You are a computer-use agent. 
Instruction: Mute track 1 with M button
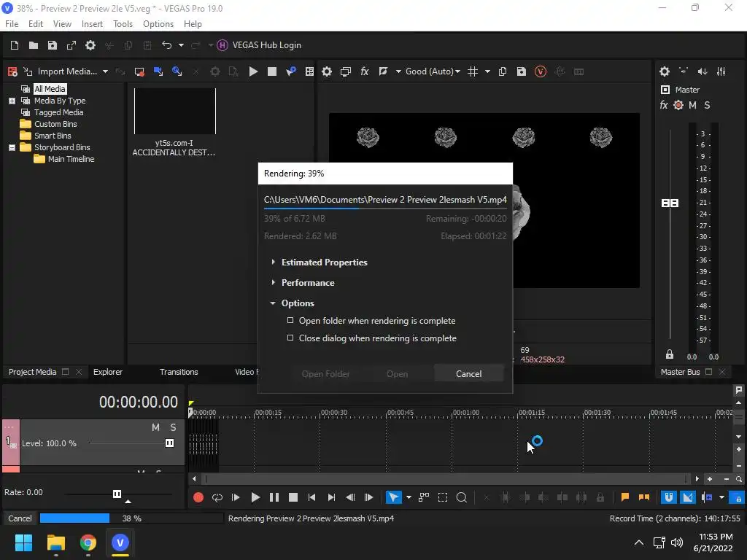click(x=155, y=427)
